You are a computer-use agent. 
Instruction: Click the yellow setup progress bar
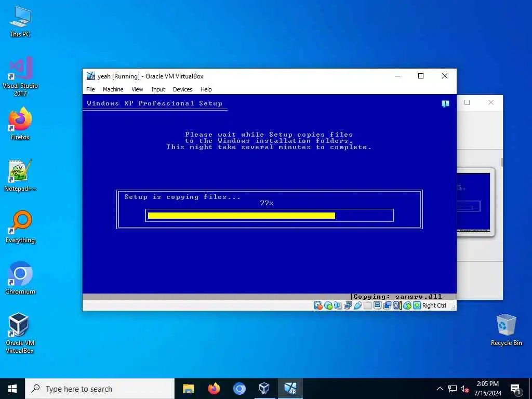[x=242, y=216]
